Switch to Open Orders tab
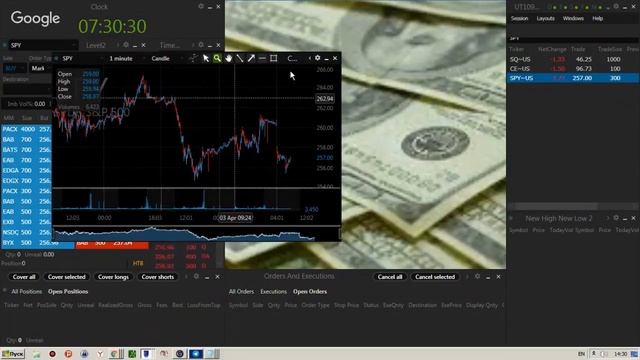640x360 pixels. click(x=310, y=291)
